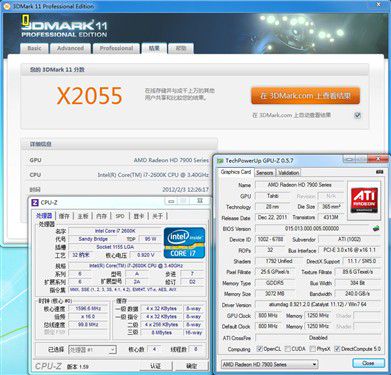Toggle the auto-view results on 3DMark.com checkbox
This screenshot has height=375, width=391.
(357, 115)
